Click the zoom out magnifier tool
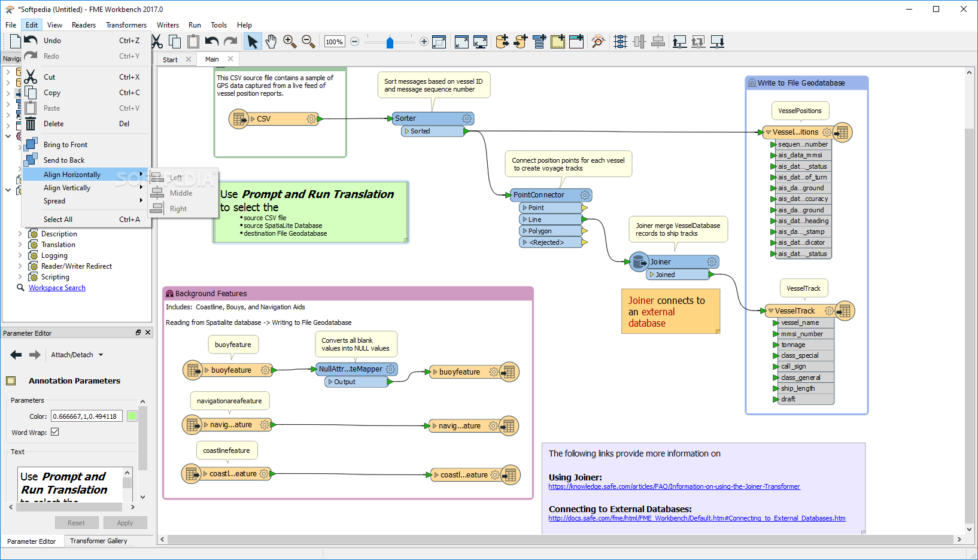Screen dimensions: 978x560 pyautogui.click(x=308, y=41)
